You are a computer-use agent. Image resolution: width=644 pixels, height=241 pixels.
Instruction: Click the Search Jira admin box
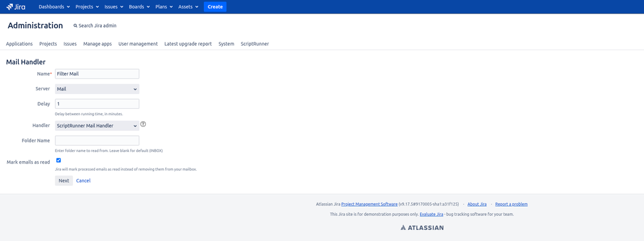pos(95,26)
